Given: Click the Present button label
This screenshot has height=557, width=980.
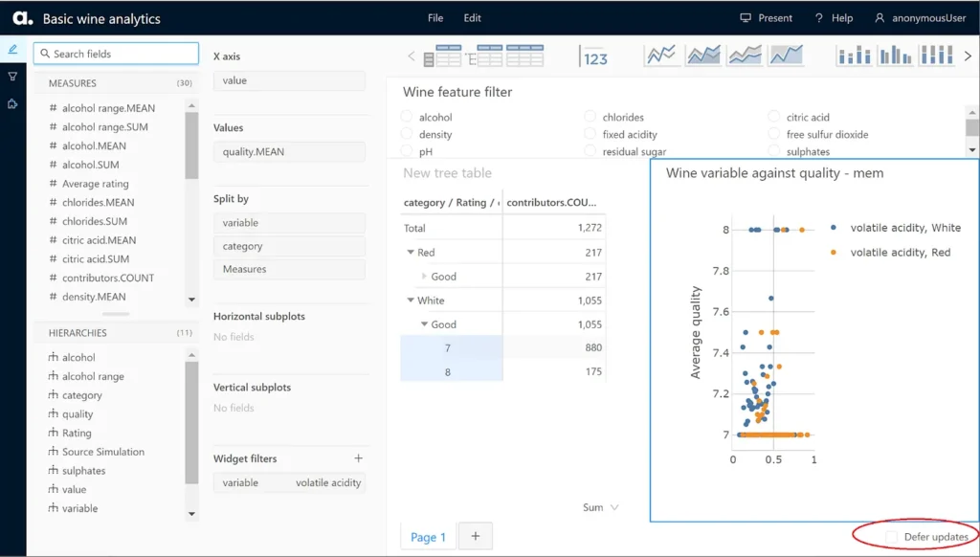Looking at the screenshot, I should [x=775, y=18].
